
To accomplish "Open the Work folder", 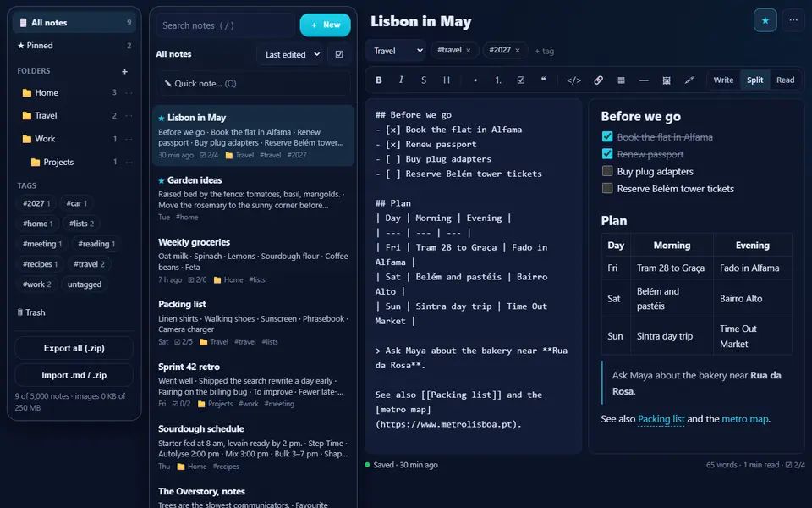I will (x=68, y=139).
